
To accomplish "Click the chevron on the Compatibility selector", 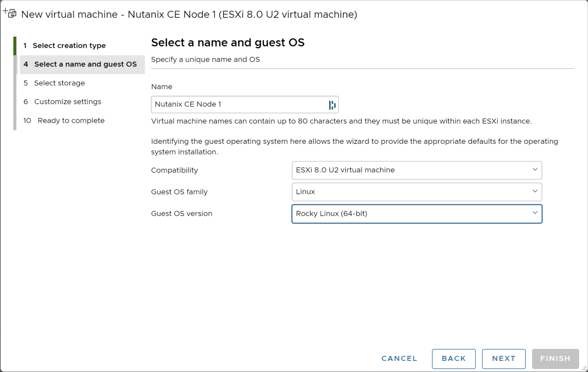I will tap(535, 170).
